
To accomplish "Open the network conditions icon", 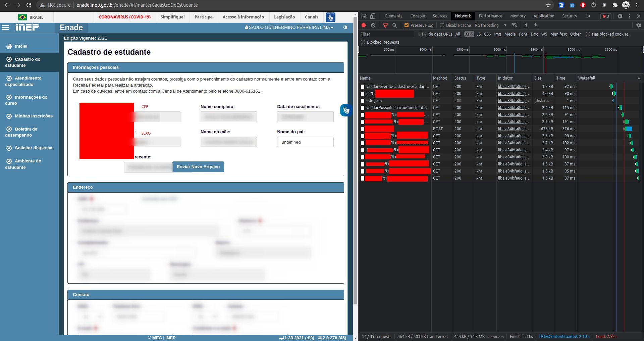I will (x=514, y=25).
